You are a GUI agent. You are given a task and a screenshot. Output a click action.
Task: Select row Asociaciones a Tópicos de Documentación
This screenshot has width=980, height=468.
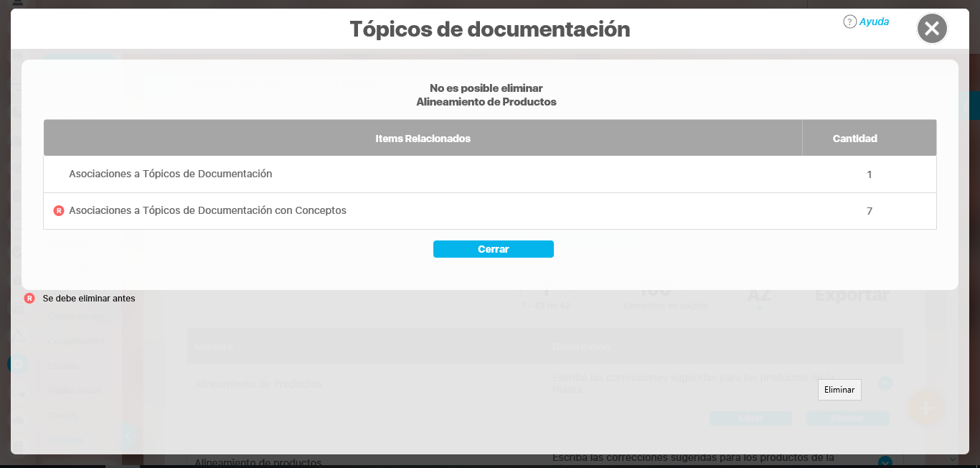point(171,174)
